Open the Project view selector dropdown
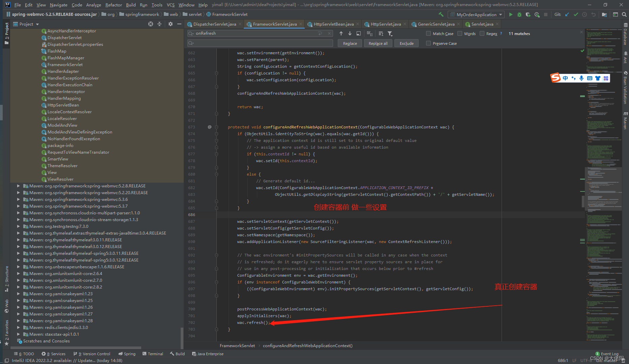This screenshot has width=629, height=364. 26,24
